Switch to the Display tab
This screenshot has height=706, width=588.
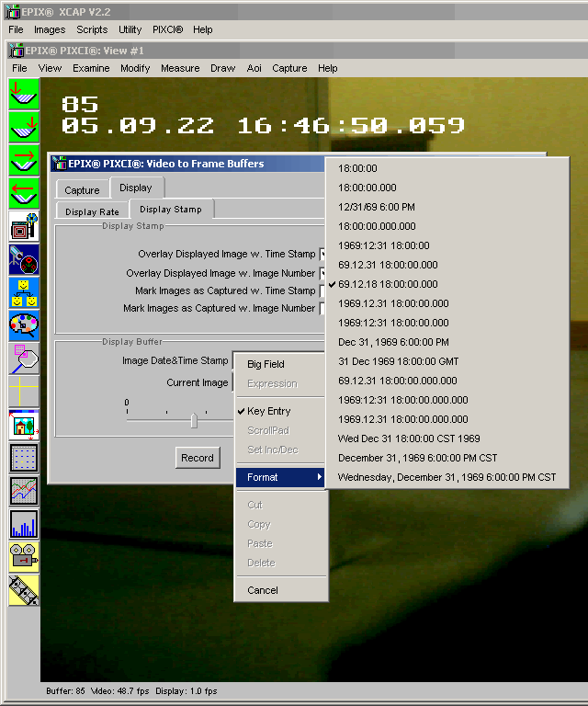136,188
